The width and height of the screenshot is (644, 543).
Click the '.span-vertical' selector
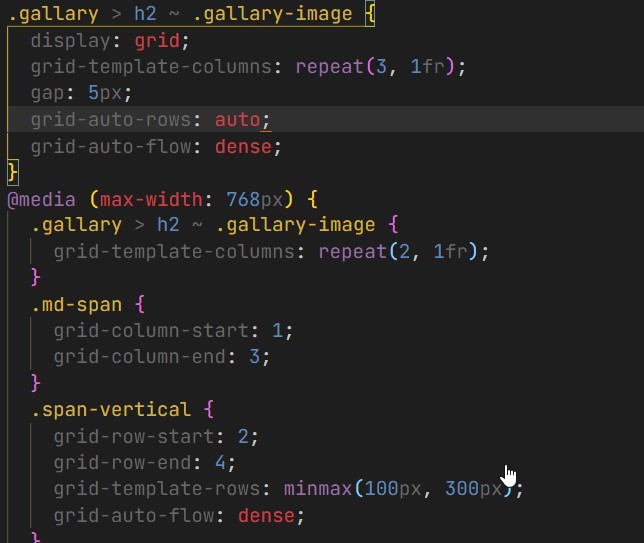tap(110, 410)
